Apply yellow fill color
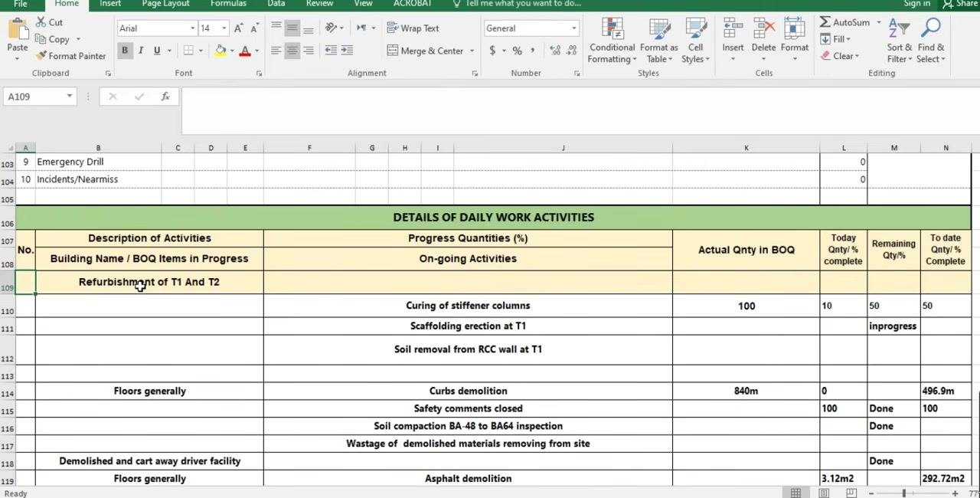Viewport: 980px width, 498px height. [x=220, y=51]
